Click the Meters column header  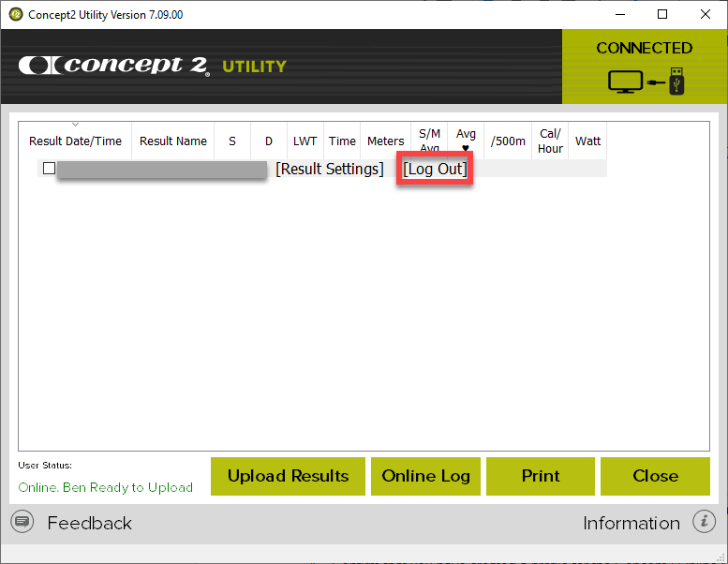coord(385,141)
